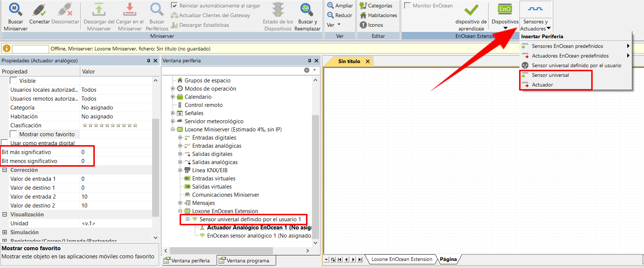The image size is (644, 268).
Task: Click the Ampliar zoom icon
Action: coord(331,6)
